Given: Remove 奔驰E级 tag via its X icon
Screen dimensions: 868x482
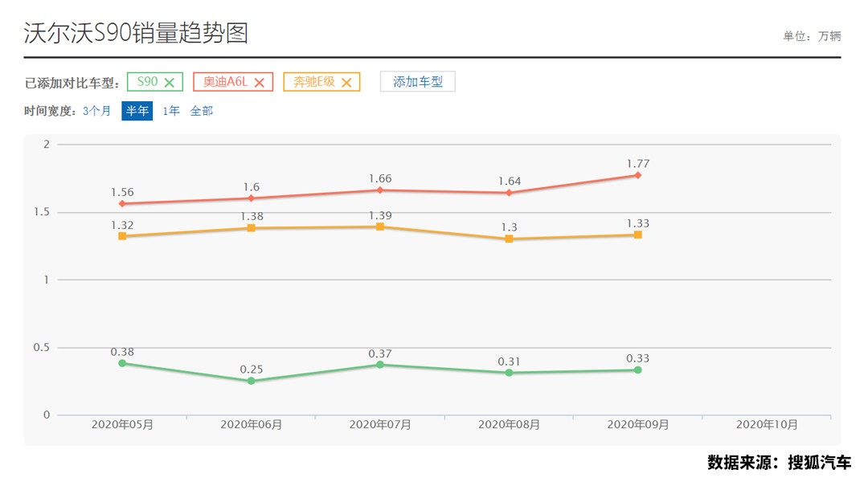Looking at the screenshot, I should 346,82.
